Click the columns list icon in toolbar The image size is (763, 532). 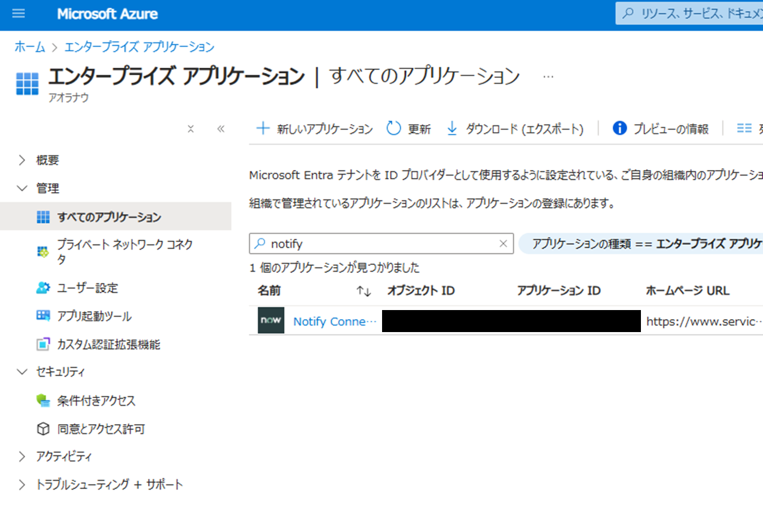(744, 128)
